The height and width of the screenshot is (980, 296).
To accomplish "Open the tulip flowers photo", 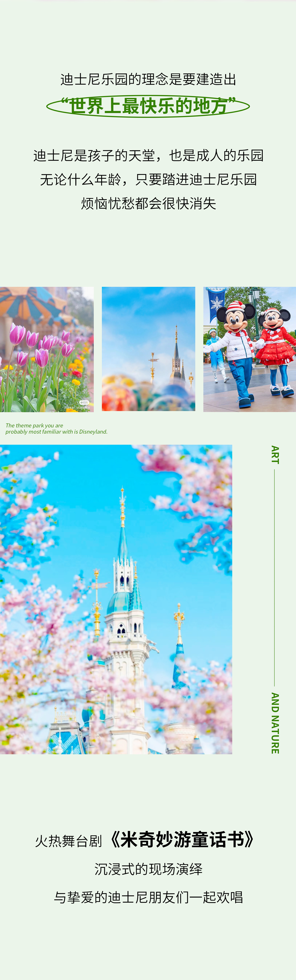I will [47, 349].
